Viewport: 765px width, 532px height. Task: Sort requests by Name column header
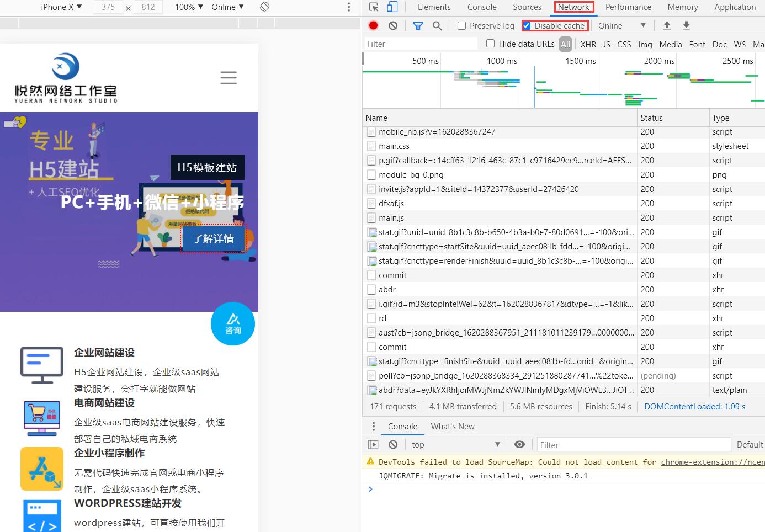click(500, 118)
